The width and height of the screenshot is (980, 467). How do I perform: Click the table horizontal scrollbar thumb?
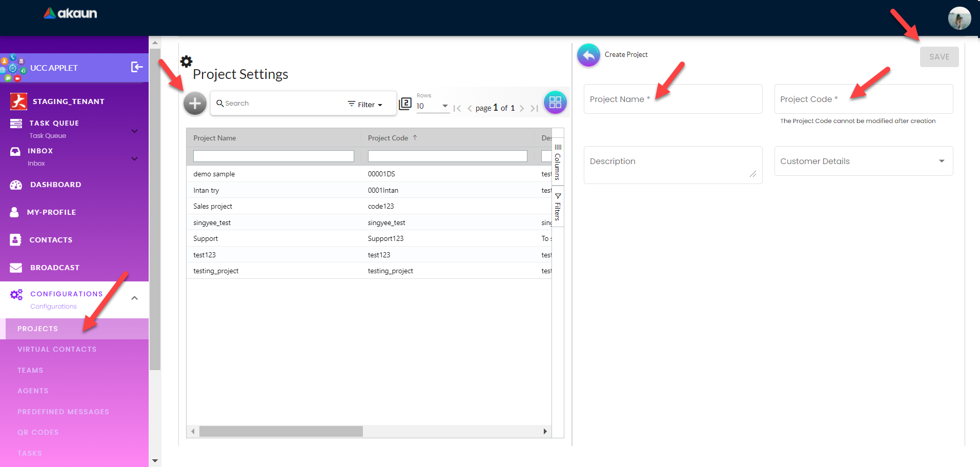click(x=281, y=432)
